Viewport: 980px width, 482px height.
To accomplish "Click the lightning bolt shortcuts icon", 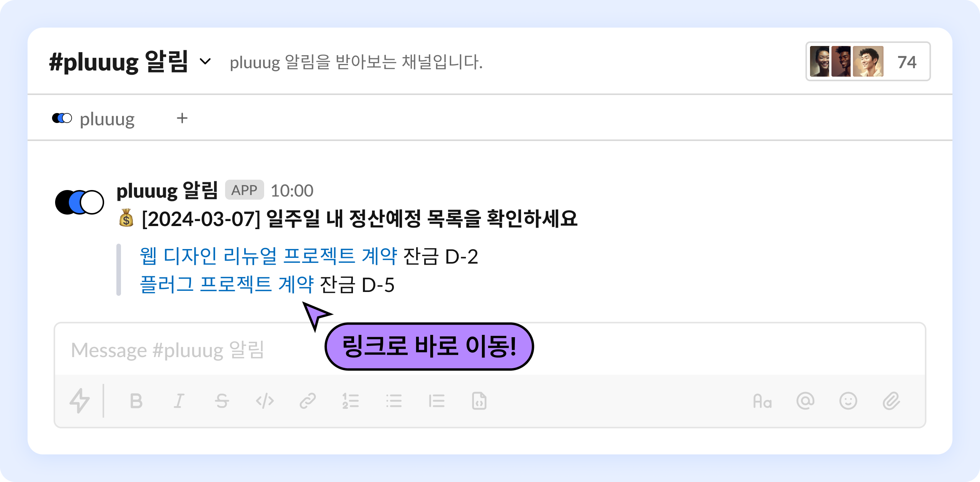I will [80, 401].
